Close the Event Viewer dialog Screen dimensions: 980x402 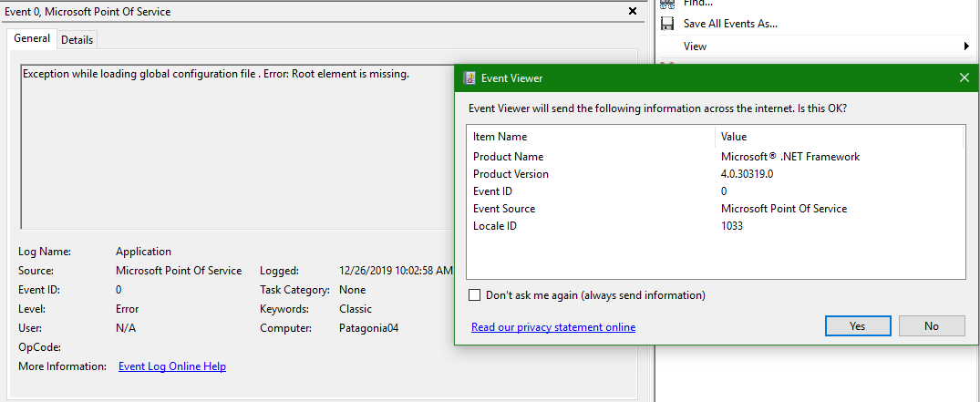point(963,78)
